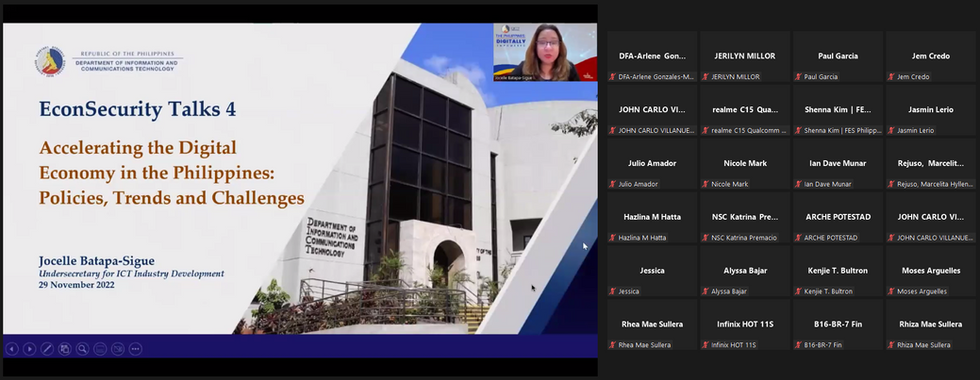Viewport: 980px width, 380px height.
Task: Click muted mic icon for Ian Dave Munar
Action: [799, 184]
